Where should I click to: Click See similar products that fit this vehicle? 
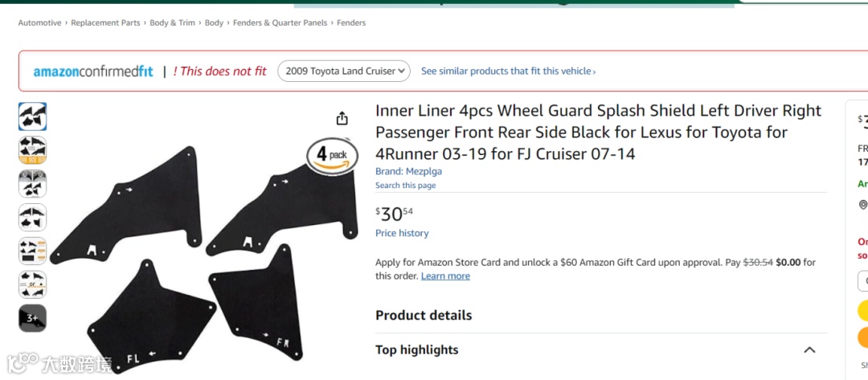coord(508,72)
